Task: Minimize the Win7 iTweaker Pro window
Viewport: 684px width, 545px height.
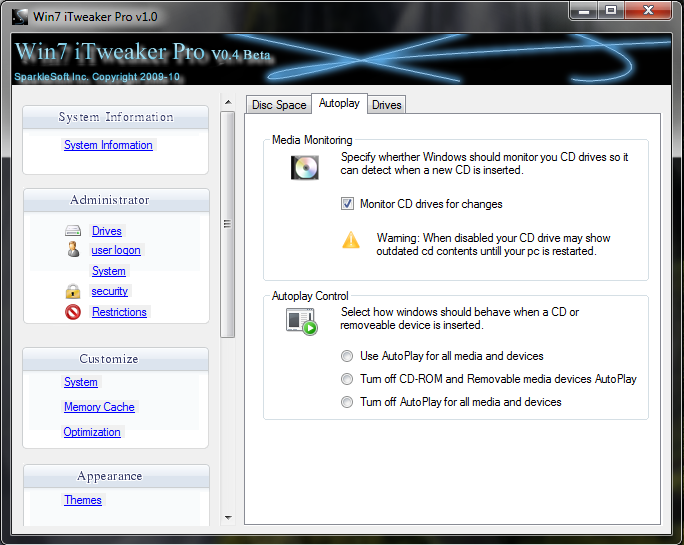Action: click(x=584, y=10)
